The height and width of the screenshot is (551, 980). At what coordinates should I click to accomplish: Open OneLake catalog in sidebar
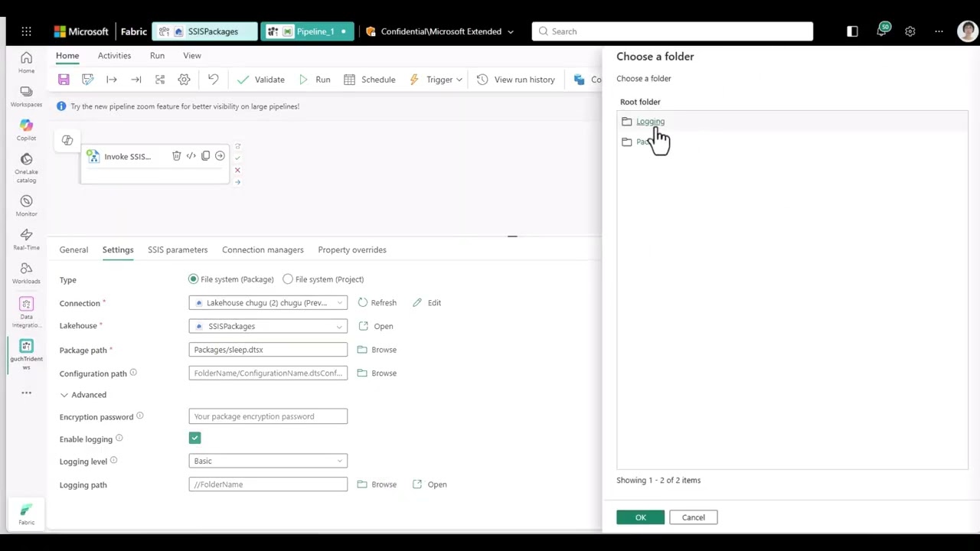(x=26, y=168)
